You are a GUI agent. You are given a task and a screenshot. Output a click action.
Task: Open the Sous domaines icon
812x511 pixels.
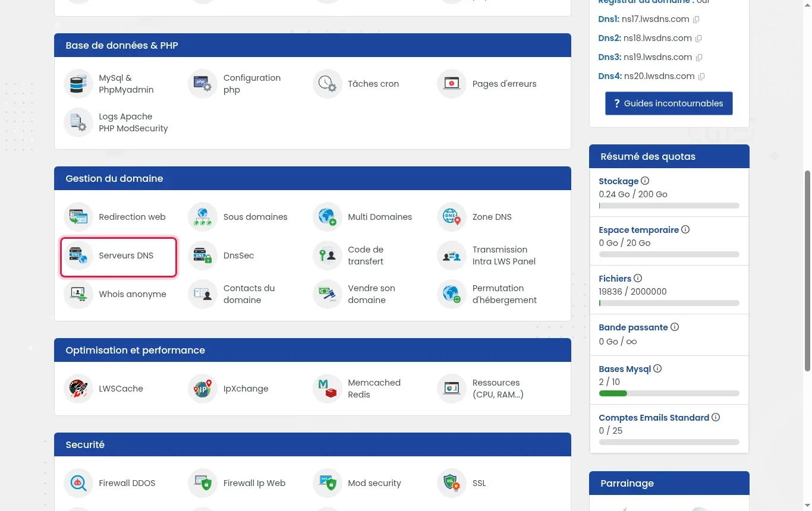203,217
